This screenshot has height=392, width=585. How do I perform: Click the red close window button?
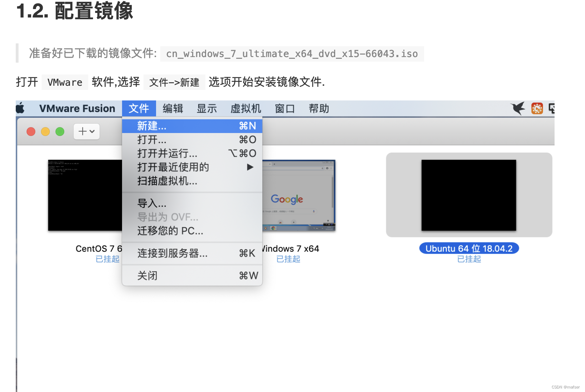[31, 132]
